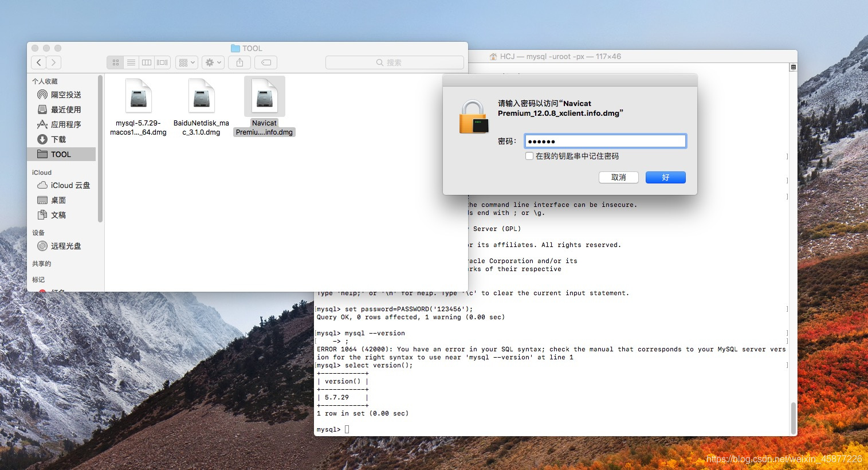
Task: Go forward in the Finder TOOL window
Action: click(54, 62)
